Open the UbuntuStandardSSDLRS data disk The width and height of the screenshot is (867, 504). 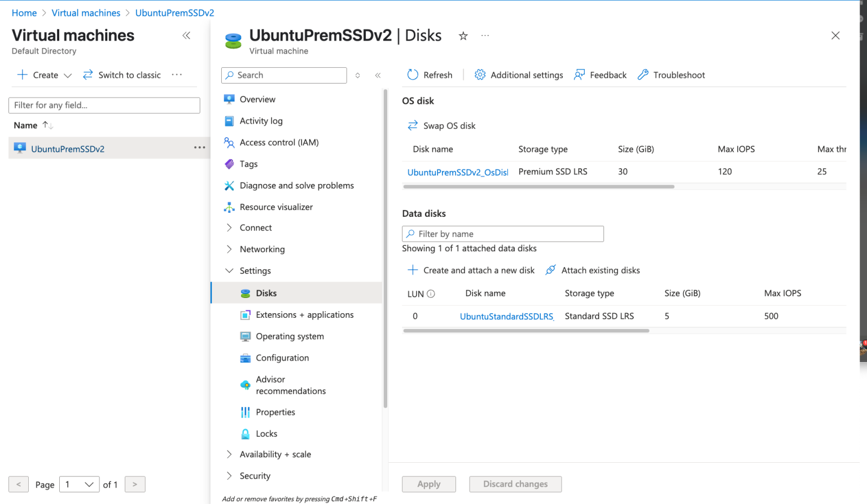pos(506,316)
